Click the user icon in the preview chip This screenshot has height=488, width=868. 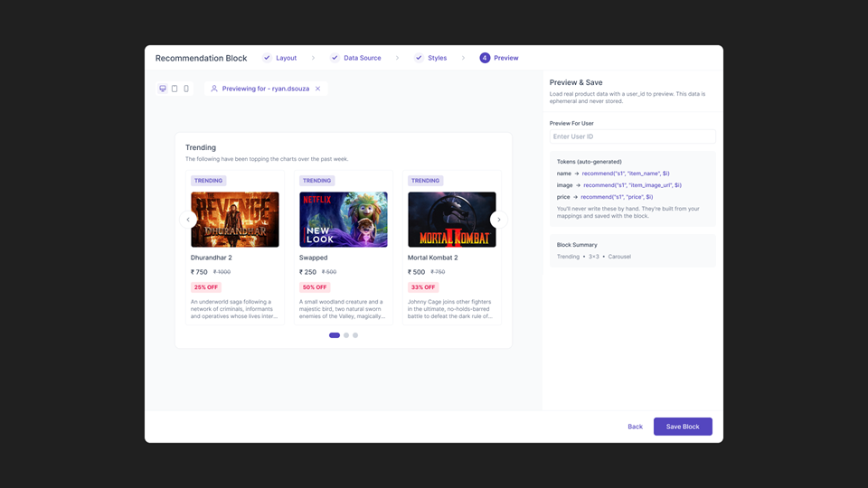coord(214,89)
